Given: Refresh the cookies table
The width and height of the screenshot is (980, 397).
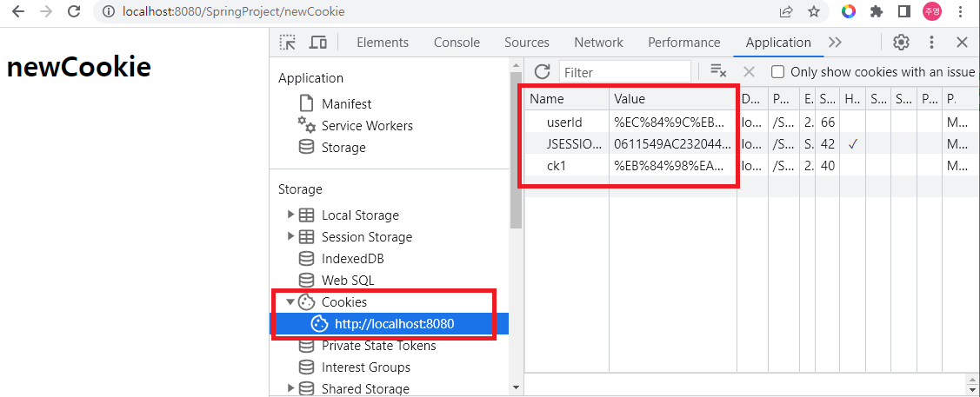Looking at the screenshot, I should pyautogui.click(x=542, y=72).
